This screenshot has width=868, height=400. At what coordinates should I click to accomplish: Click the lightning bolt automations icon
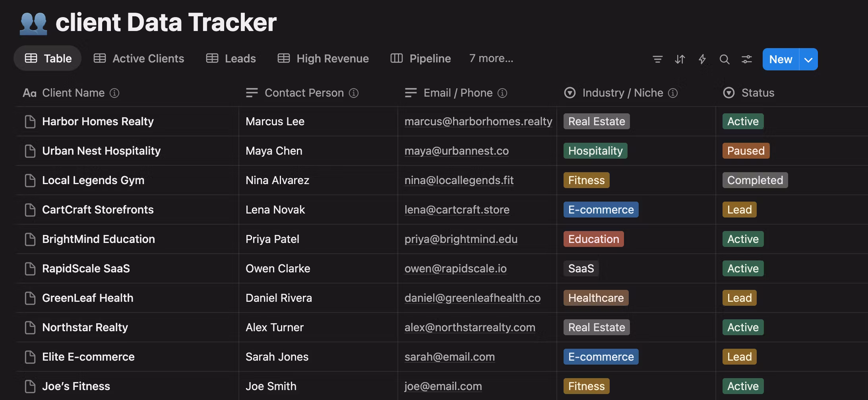tap(702, 59)
